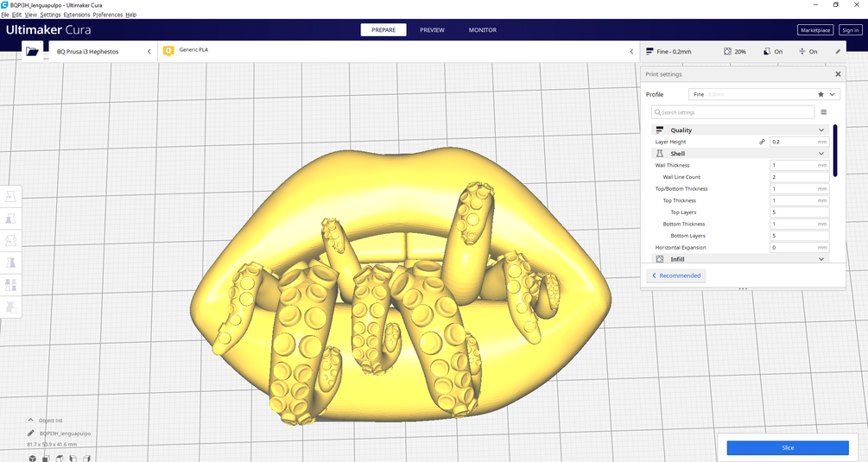Collapse the BQ Prusa i3 Hephestos printer selector
This screenshot has width=868, height=462.
click(x=149, y=52)
